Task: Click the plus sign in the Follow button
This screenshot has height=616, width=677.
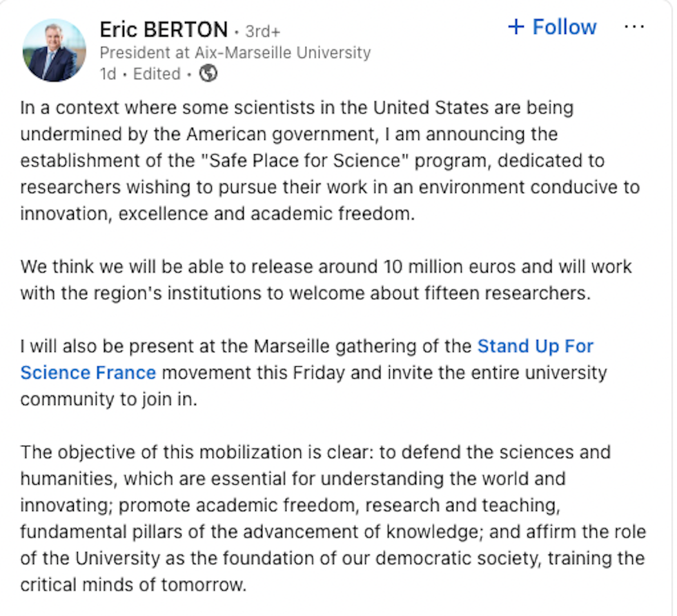Action: tap(516, 26)
